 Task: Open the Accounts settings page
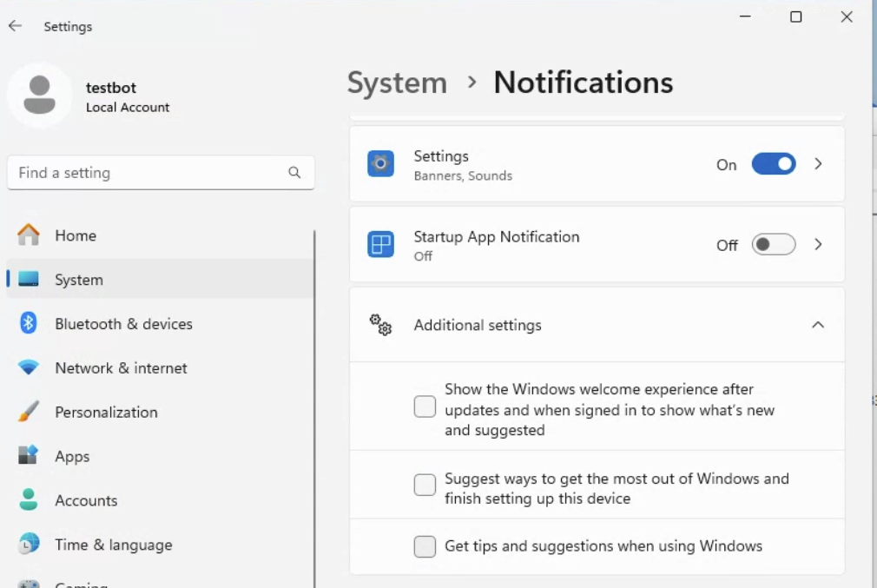[86, 500]
